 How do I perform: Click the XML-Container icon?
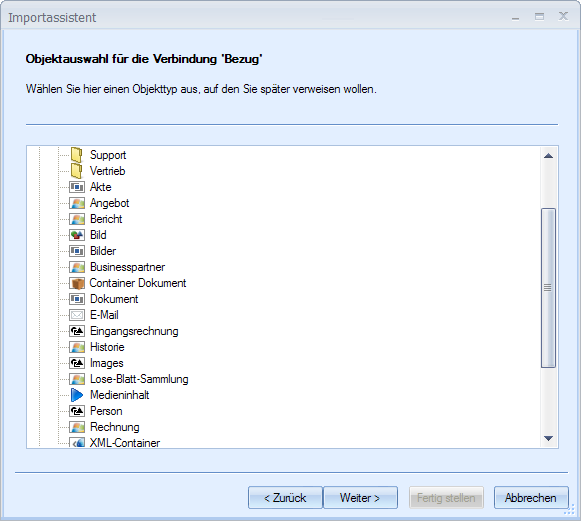click(77, 443)
